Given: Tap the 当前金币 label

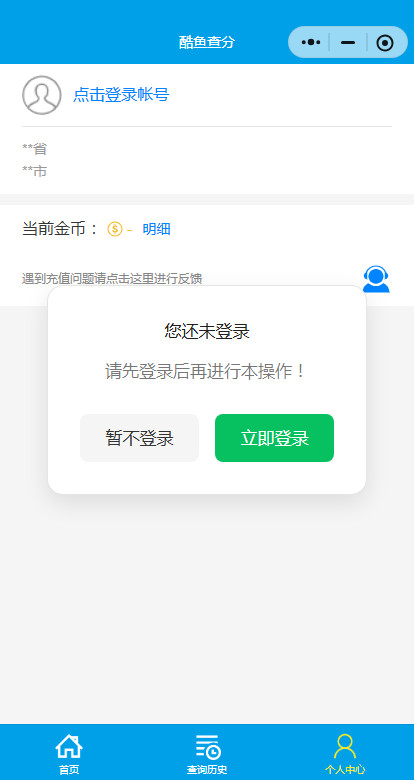Looking at the screenshot, I should pos(61,229).
